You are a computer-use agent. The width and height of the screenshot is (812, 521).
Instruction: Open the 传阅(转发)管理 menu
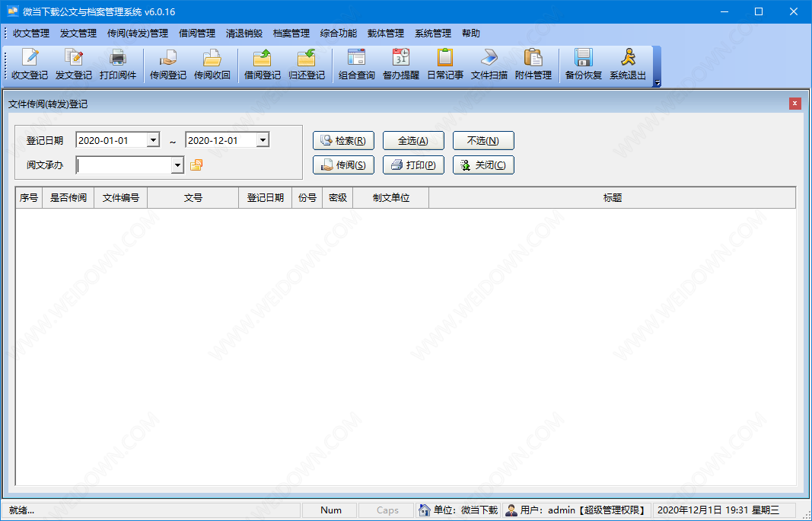pyautogui.click(x=138, y=34)
